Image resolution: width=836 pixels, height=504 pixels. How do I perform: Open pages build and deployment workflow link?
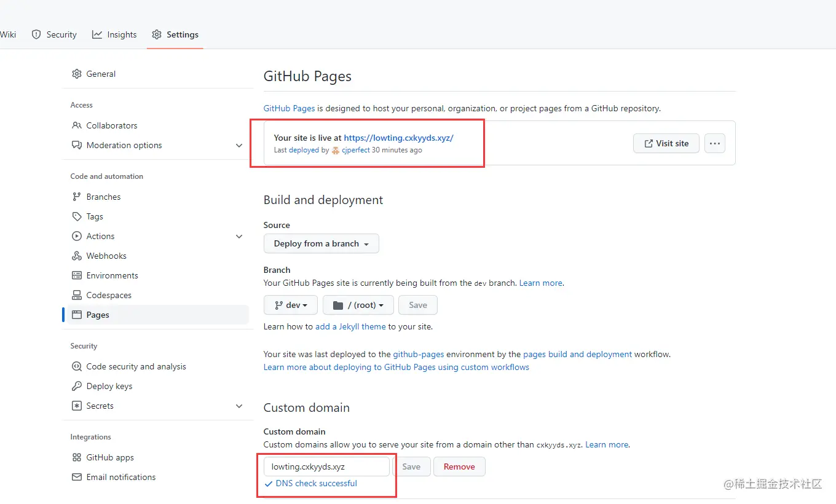577,354
